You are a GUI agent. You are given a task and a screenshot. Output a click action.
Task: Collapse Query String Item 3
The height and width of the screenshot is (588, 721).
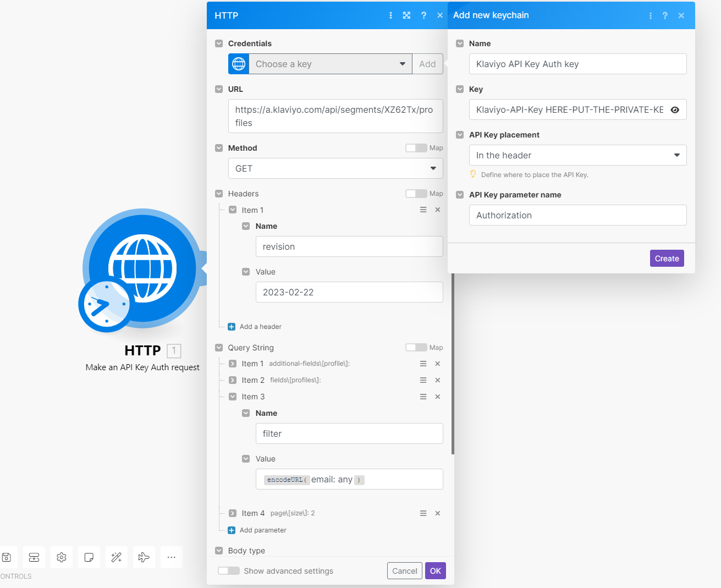pos(233,397)
